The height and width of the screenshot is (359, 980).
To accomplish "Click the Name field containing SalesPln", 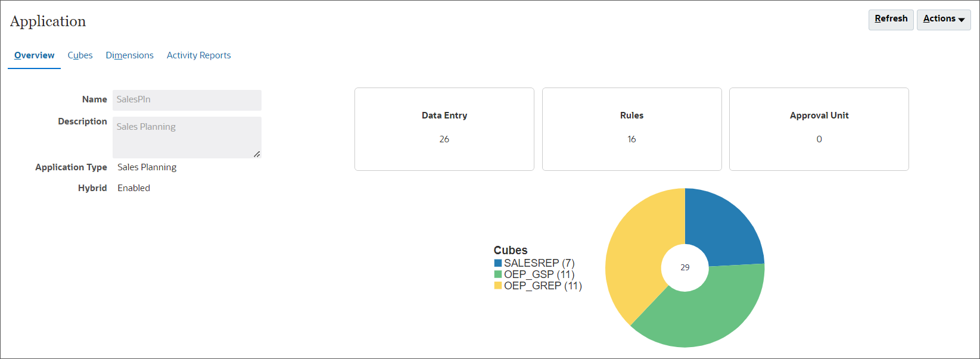I will [x=186, y=100].
